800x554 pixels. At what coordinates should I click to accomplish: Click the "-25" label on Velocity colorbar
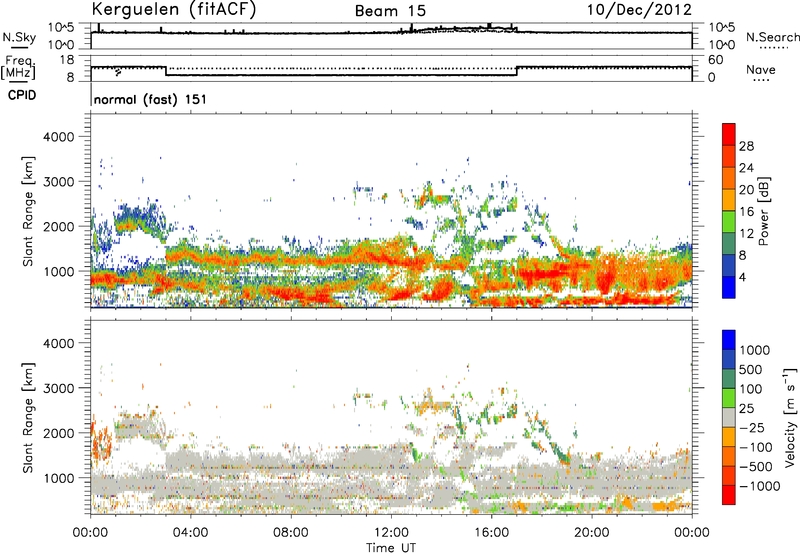[752, 428]
